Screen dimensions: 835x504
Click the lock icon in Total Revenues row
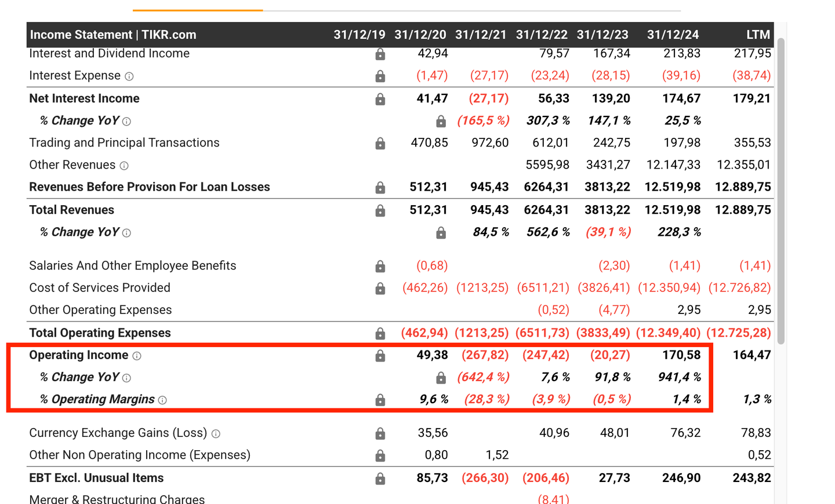coord(380,210)
